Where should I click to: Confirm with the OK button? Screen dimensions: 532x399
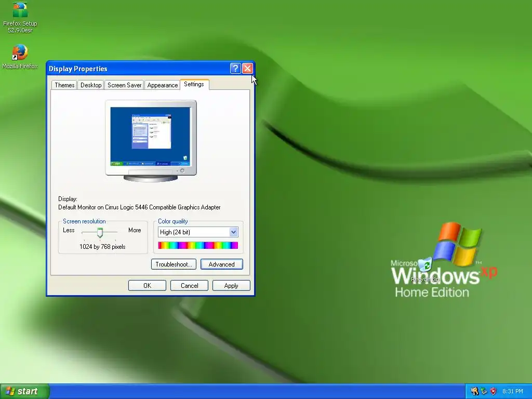tap(147, 286)
